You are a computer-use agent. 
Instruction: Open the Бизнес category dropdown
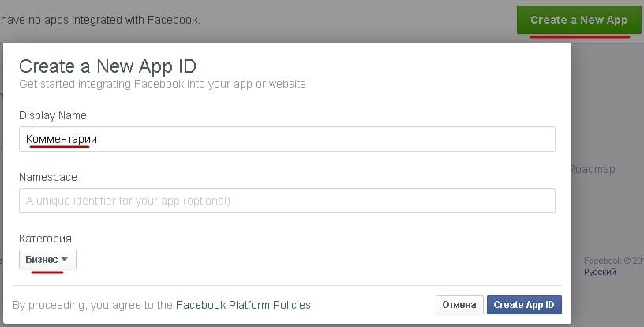pos(47,260)
